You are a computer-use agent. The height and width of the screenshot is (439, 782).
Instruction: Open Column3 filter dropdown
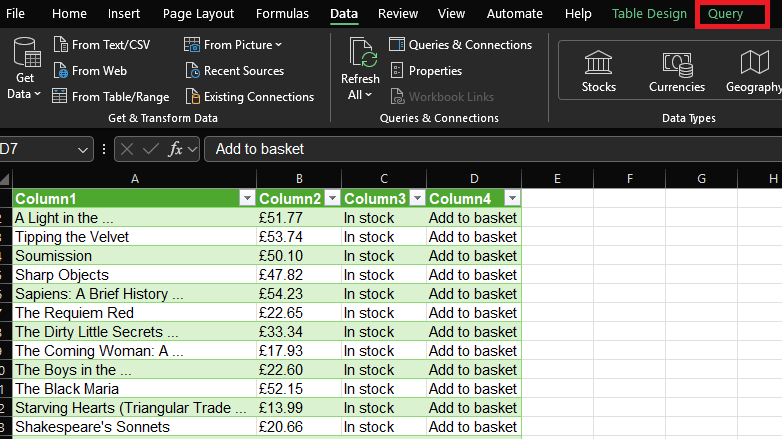[x=417, y=199]
